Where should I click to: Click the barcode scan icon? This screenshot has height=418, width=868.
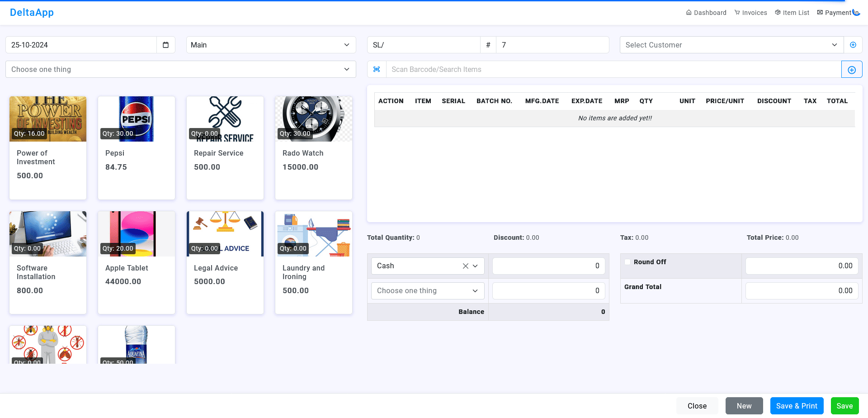coord(376,69)
